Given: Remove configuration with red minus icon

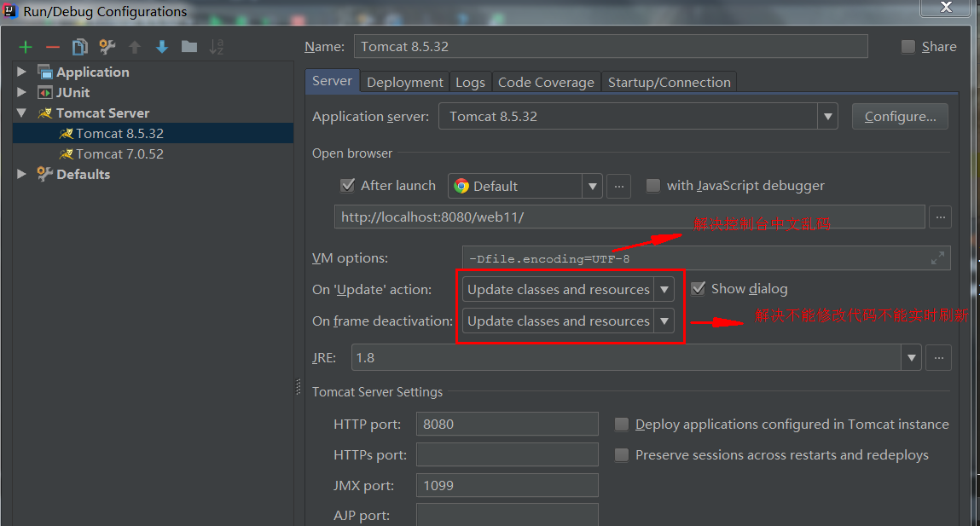Looking at the screenshot, I should (x=53, y=47).
